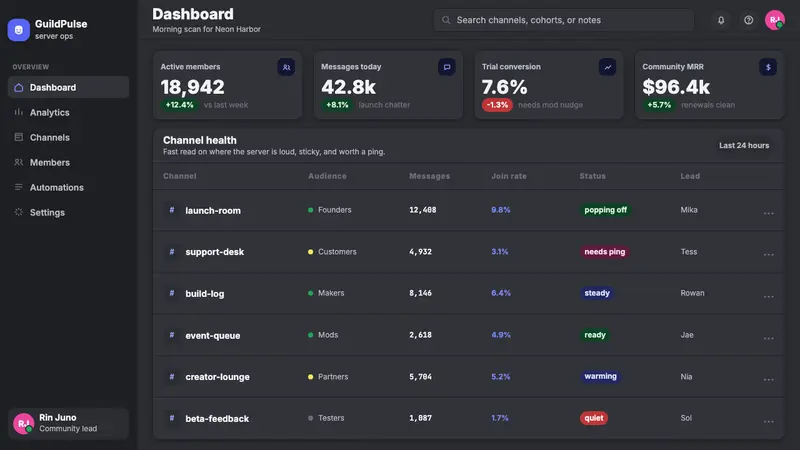Open the top-right profile avatar

click(774, 20)
